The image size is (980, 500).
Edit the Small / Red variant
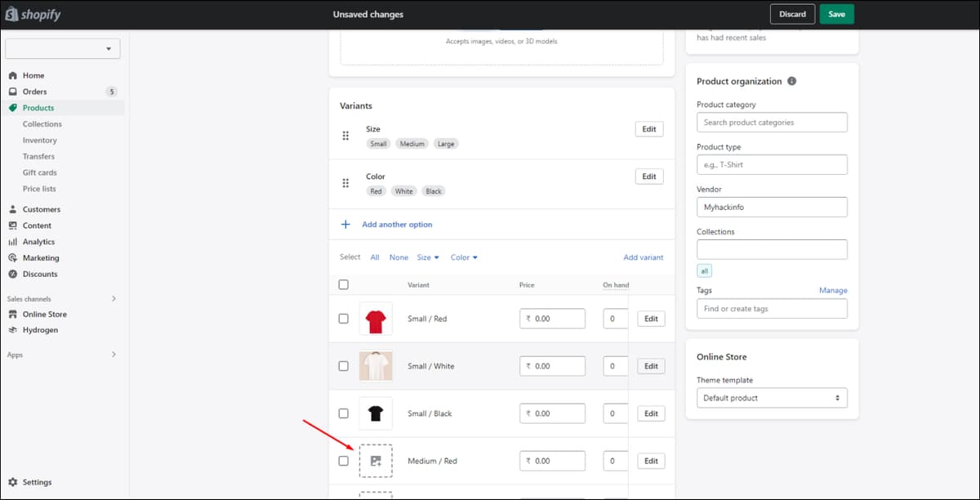pyautogui.click(x=651, y=319)
